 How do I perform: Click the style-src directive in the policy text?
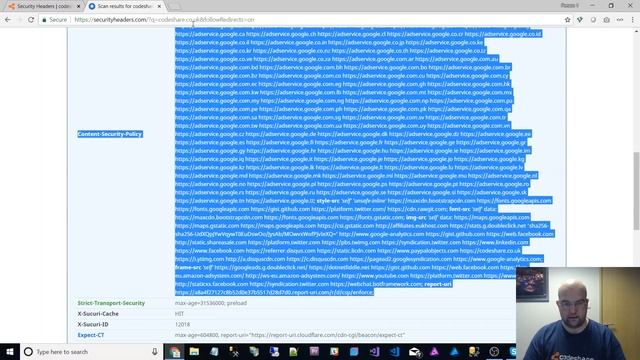click(x=328, y=200)
